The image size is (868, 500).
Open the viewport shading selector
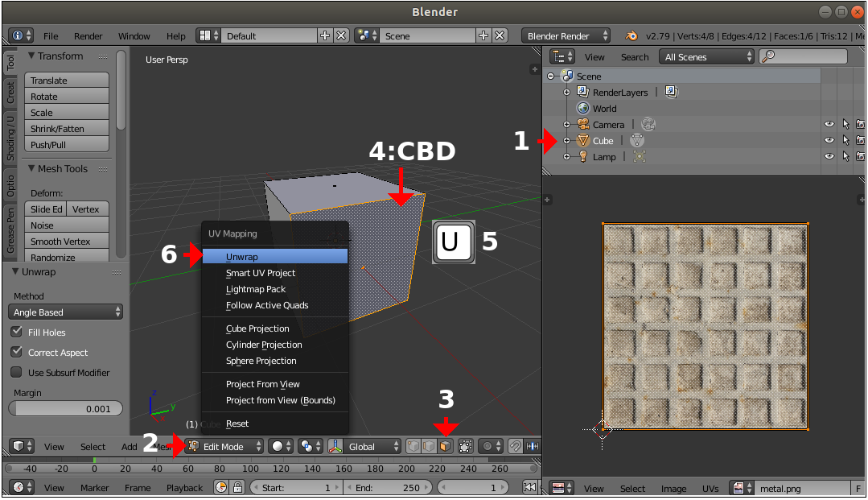coord(281,446)
